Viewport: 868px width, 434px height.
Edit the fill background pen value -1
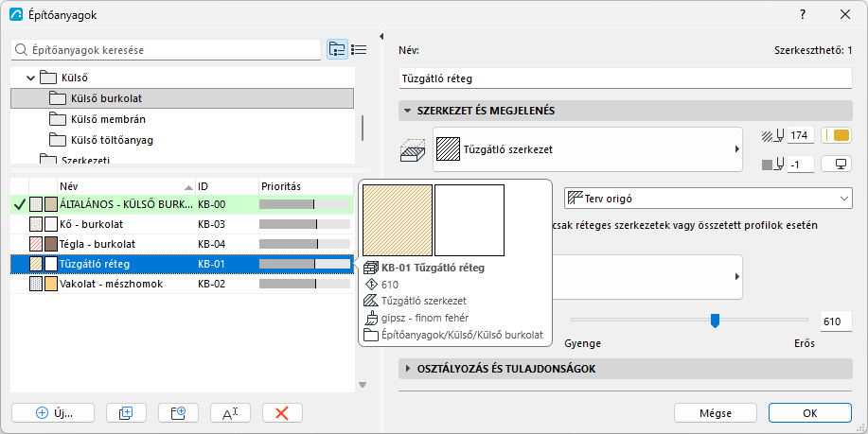click(x=800, y=165)
